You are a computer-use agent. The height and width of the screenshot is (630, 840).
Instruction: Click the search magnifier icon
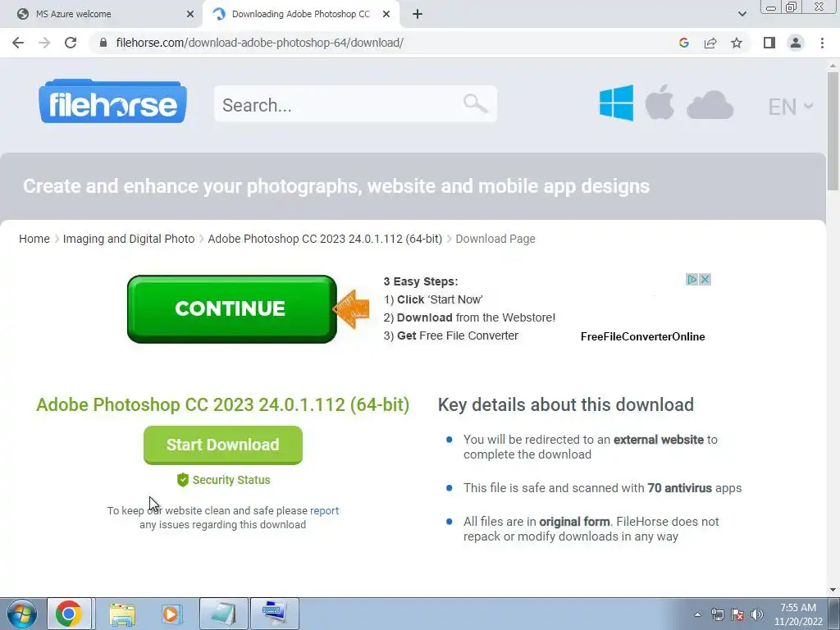coord(475,103)
